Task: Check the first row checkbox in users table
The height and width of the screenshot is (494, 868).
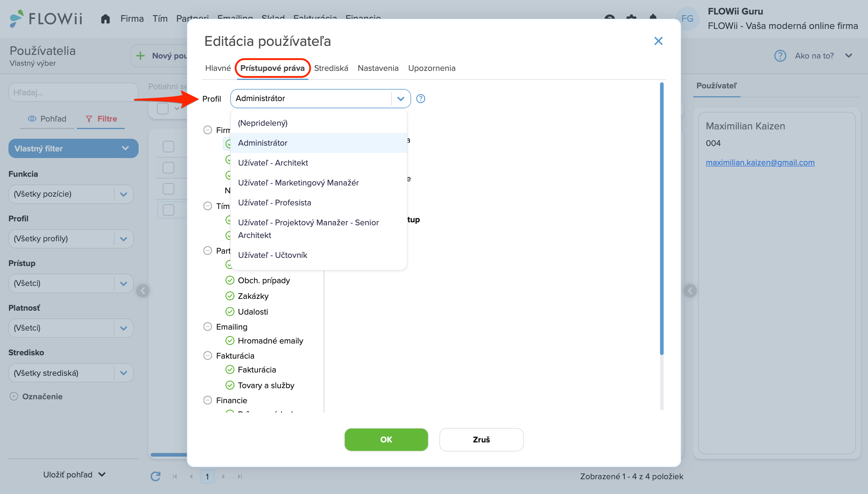Action: pos(168,147)
